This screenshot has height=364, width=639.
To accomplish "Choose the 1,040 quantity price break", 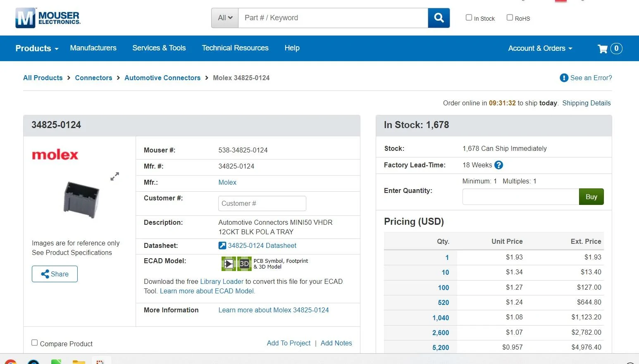I will coord(441,318).
